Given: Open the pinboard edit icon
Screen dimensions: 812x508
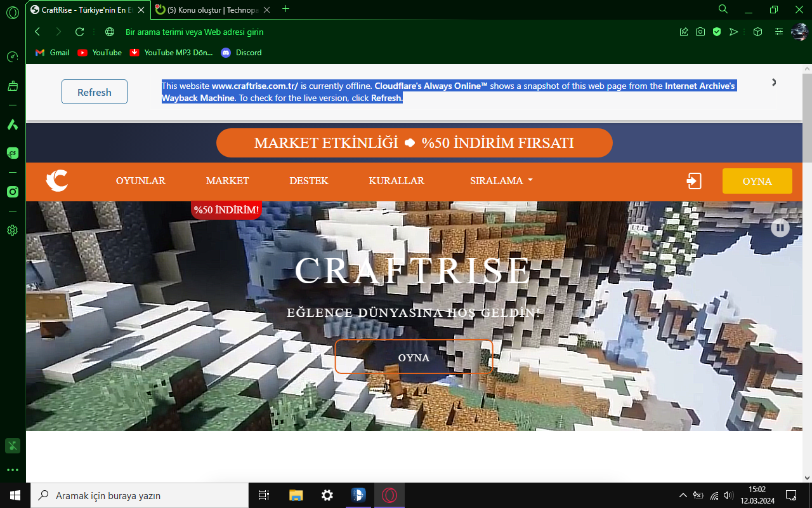Looking at the screenshot, I should [684, 32].
